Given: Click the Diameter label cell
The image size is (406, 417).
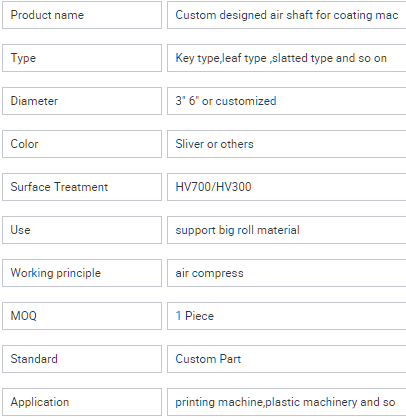Looking at the screenshot, I should 82,101.
